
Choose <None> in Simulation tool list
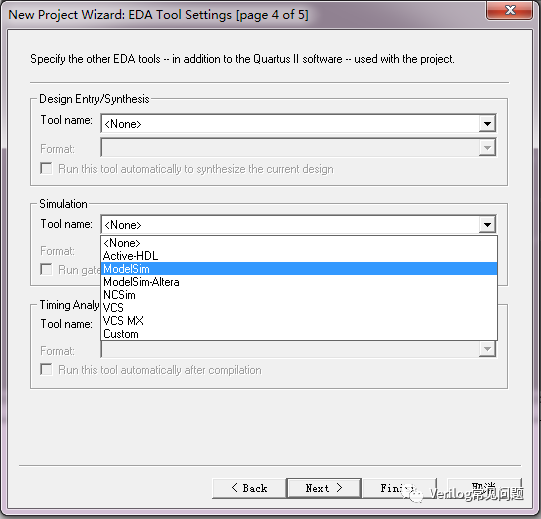(x=299, y=243)
